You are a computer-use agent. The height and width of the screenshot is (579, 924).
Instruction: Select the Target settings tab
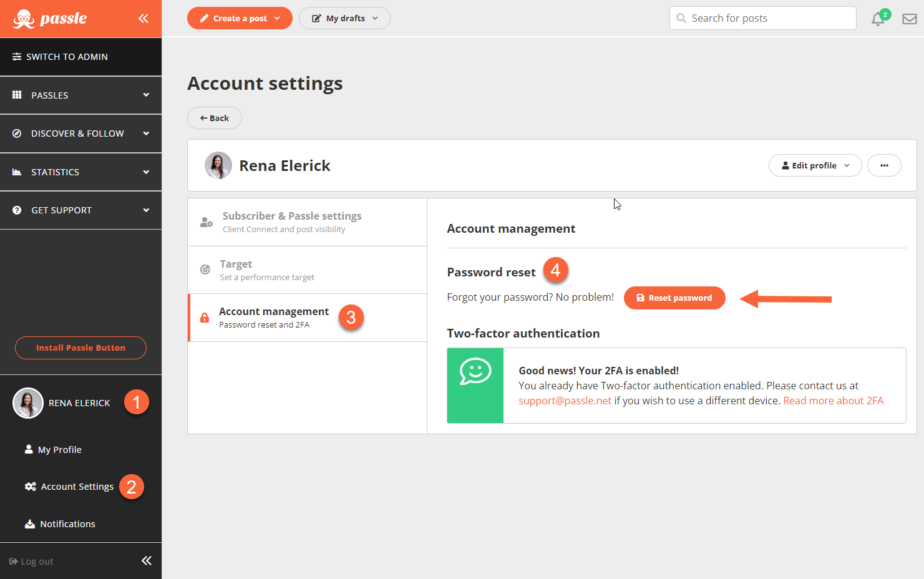pyautogui.click(x=307, y=270)
